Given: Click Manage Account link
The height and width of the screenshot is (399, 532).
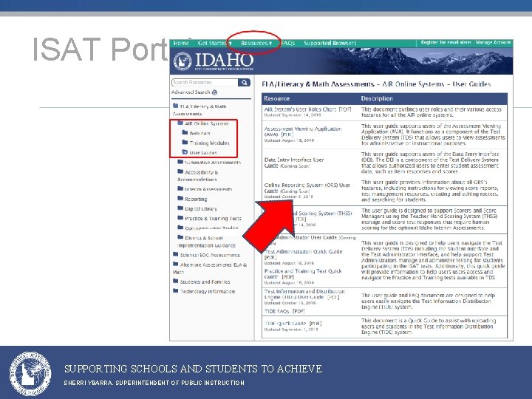Looking at the screenshot, I should [493, 42].
